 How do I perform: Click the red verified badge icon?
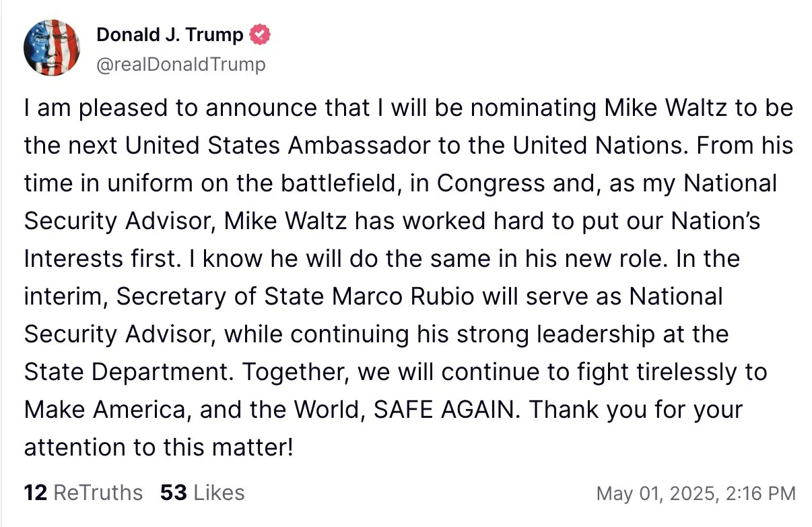tap(260, 34)
